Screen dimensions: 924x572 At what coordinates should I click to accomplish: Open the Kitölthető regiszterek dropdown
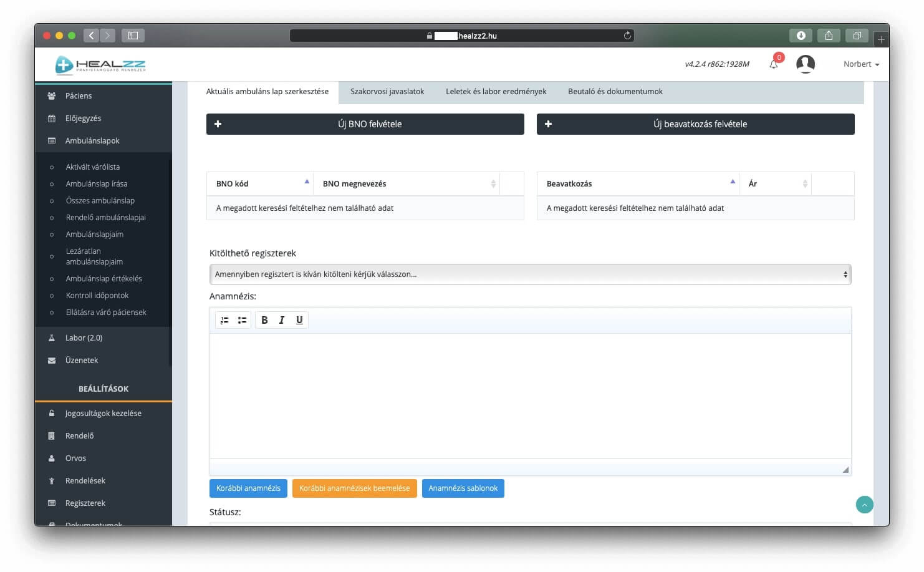pyautogui.click(x=530, y=274)
